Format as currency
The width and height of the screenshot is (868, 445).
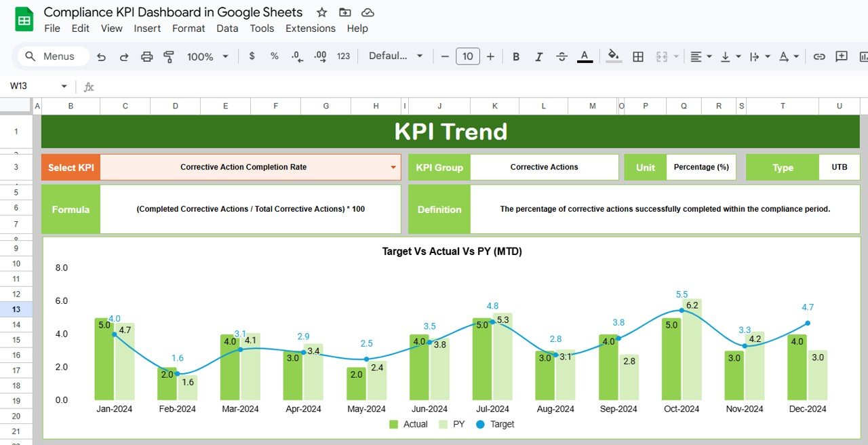click(252, 56)
